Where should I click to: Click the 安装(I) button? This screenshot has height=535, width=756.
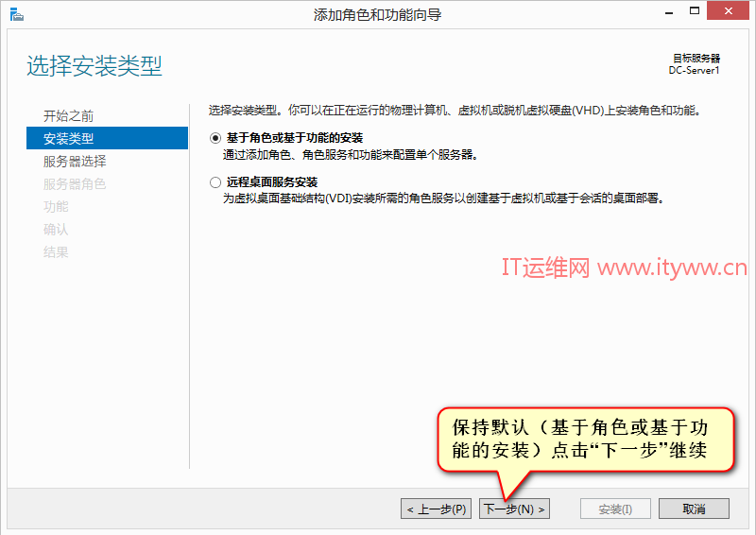point(615,509)
